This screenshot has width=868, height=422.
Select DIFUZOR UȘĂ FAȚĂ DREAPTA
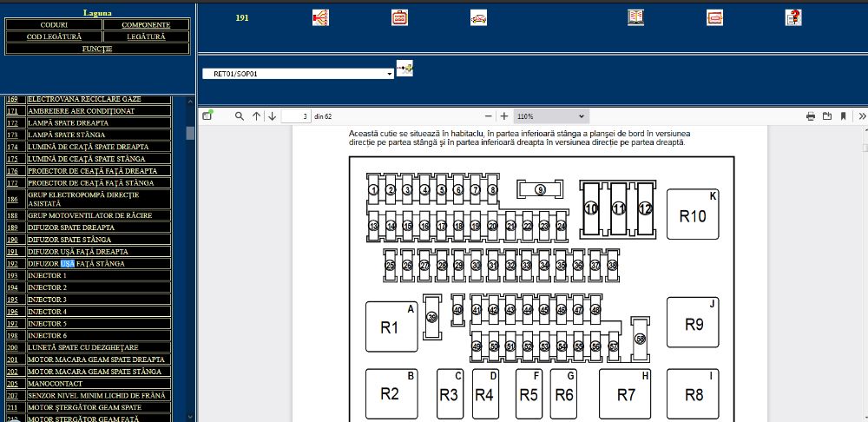coord(99,252)
